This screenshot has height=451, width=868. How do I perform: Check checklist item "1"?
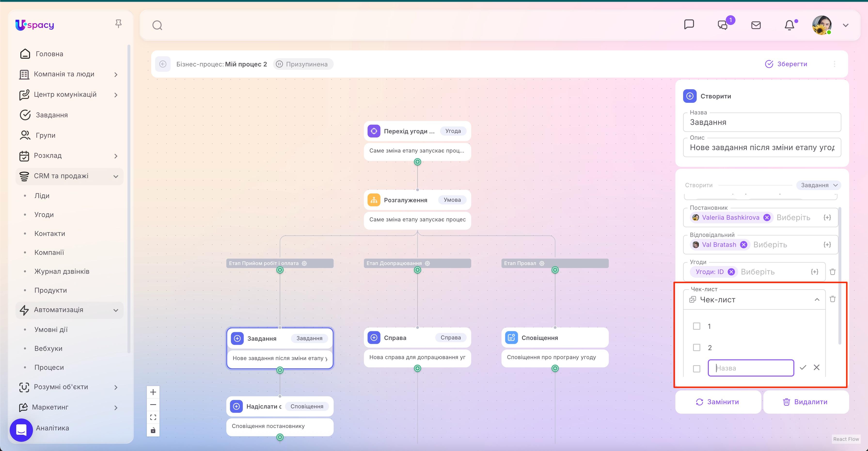(x=696, y=326)
